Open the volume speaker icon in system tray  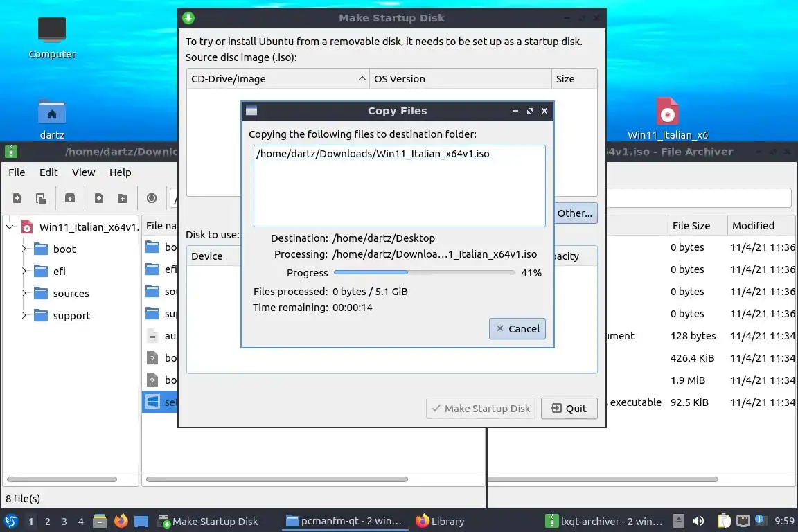699,521
